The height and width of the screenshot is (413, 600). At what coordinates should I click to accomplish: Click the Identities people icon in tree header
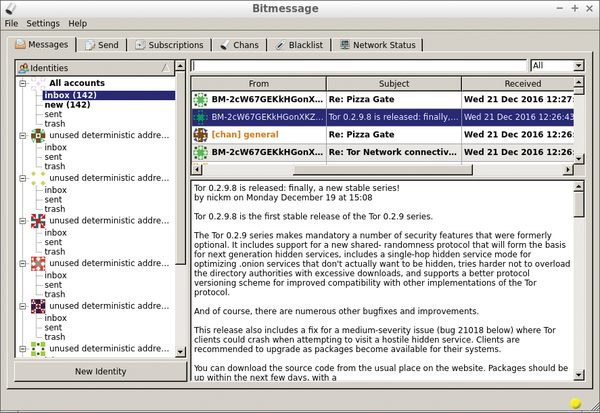pyautogui.click(x=23, y=68)
